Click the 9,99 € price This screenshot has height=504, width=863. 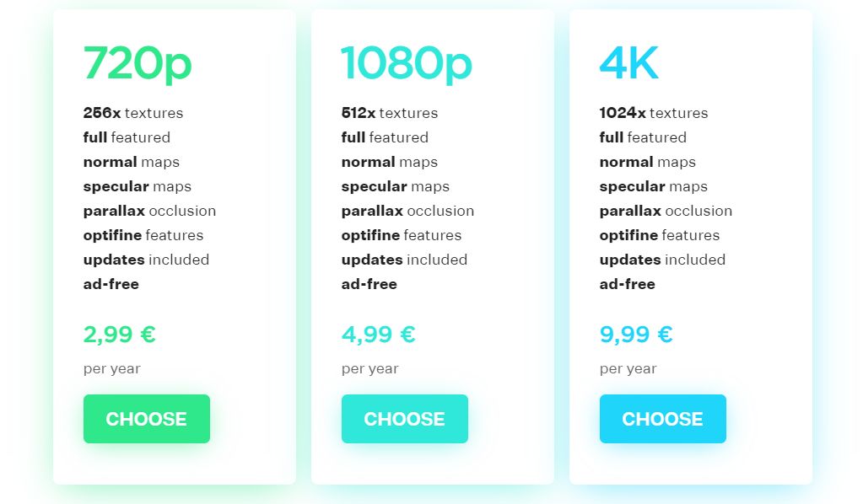[x=636, y=335]
